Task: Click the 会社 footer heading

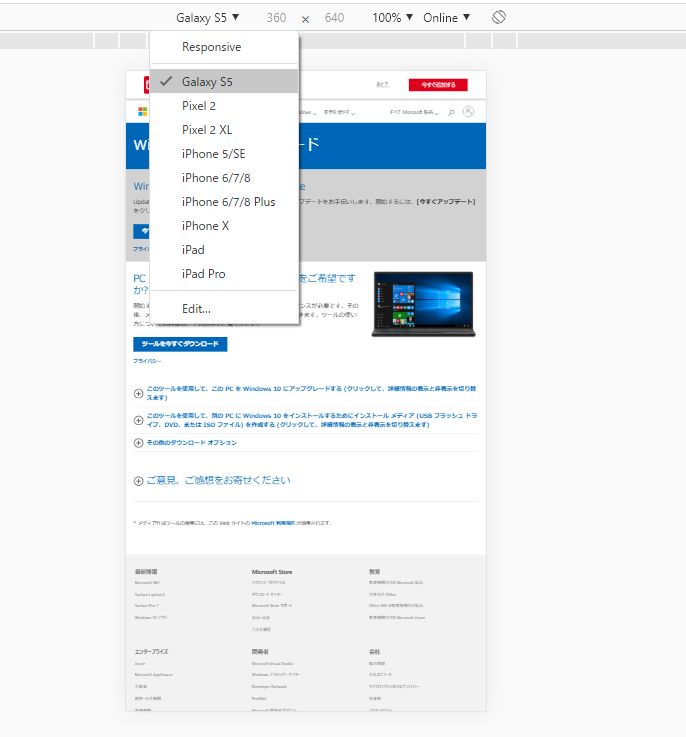Action: [x=374, y=652]
